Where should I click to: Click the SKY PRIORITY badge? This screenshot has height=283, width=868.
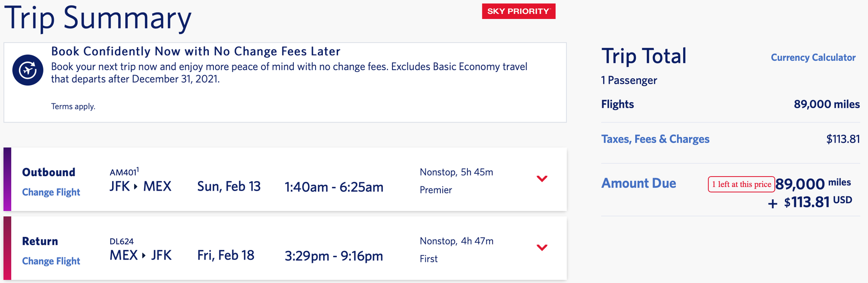tap(519, 11)
